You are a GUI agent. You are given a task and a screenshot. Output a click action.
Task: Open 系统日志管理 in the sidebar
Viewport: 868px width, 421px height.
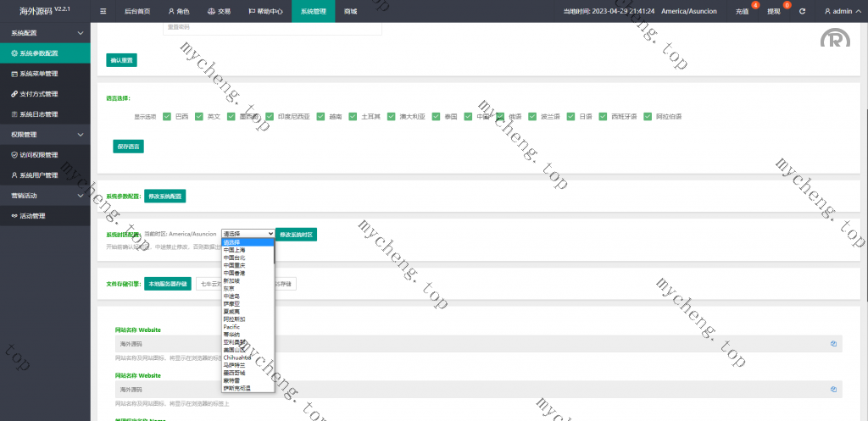[x=39, y=114]
